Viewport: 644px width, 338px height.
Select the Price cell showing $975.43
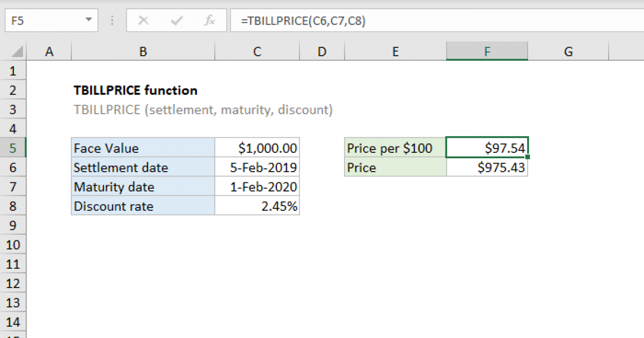pos(487,167)
